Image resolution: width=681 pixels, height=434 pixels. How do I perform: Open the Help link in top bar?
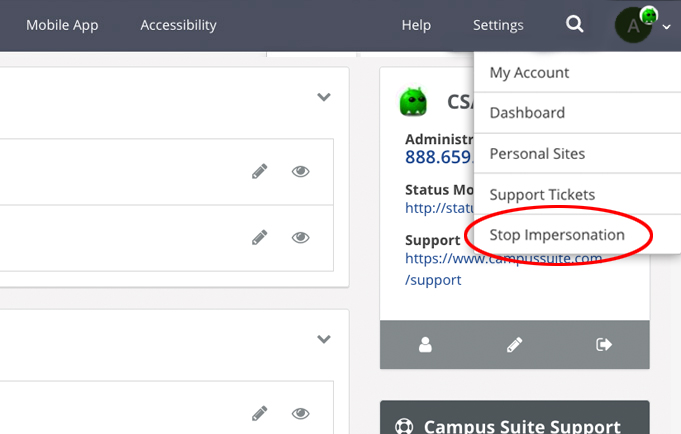point(416,25)
